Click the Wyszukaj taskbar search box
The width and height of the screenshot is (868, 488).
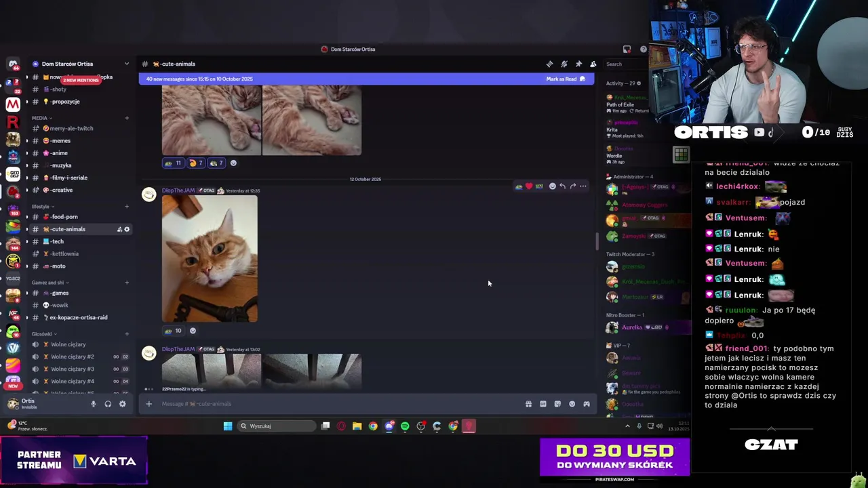(x=277, y=426)
